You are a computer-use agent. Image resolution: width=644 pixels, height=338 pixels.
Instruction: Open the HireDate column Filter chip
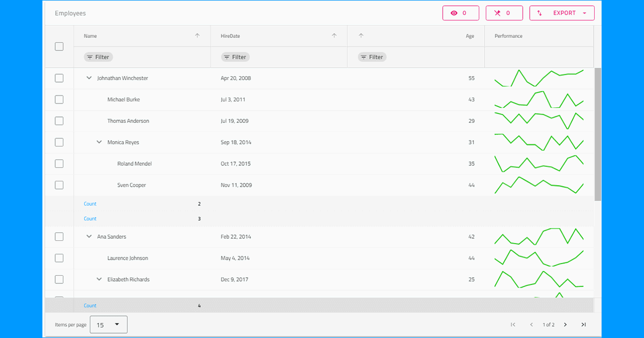[x=236, y=57]
